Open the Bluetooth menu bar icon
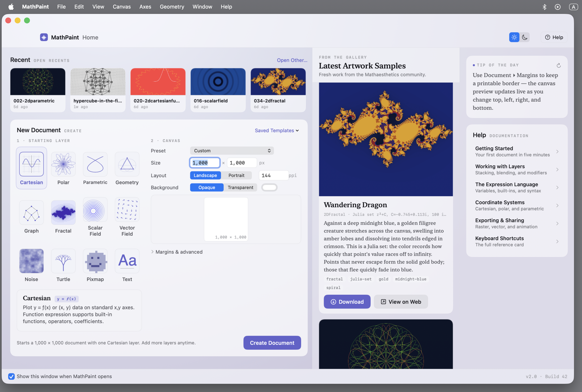The image size is (582, 392). 544,7
